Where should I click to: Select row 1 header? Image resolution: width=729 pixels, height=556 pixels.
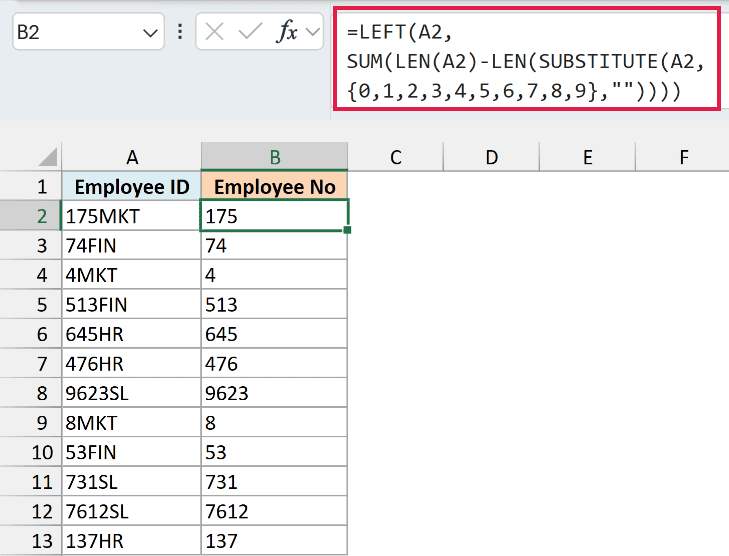click(x=31, y=186)
